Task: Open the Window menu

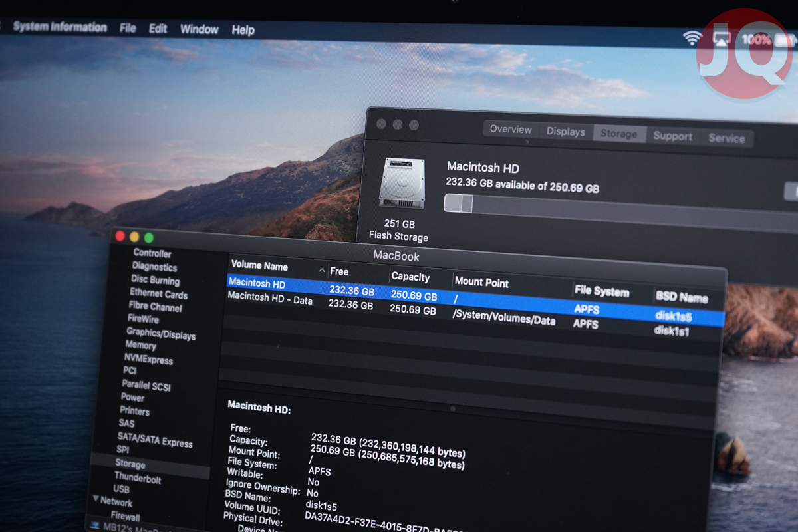Action: tap(199, 29)
